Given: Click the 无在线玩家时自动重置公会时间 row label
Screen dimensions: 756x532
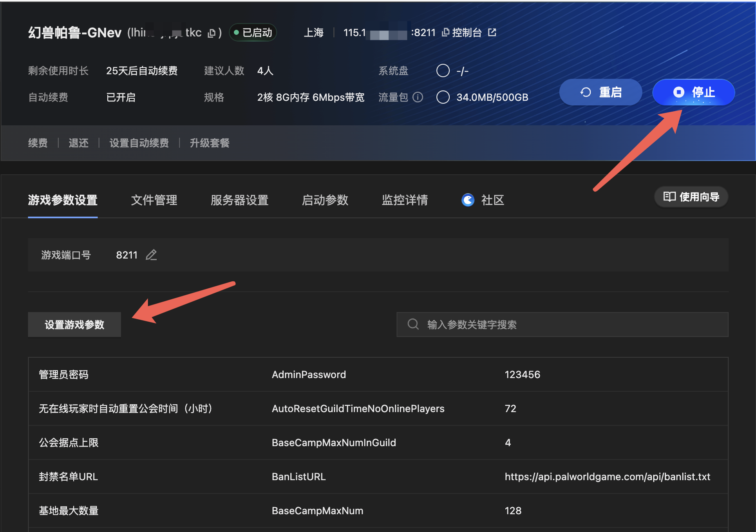Looking at the screenshot, I should (x=125, y=409).
